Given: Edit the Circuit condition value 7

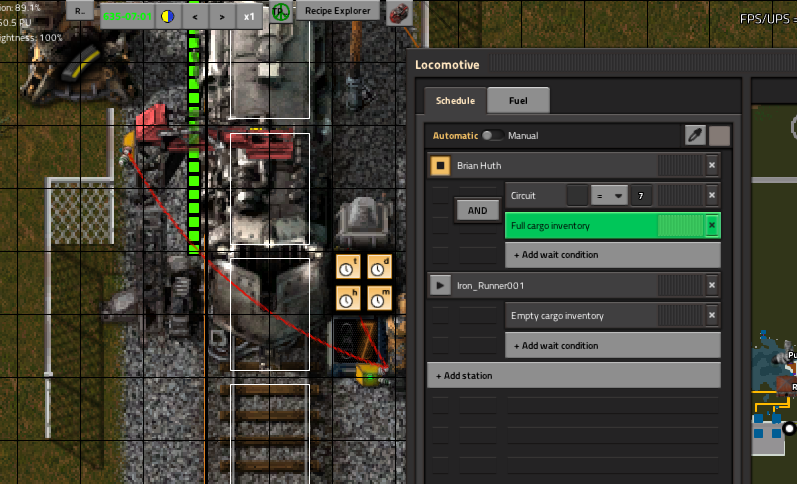Looking at the screenshot, I should click(x=641, y=196).
